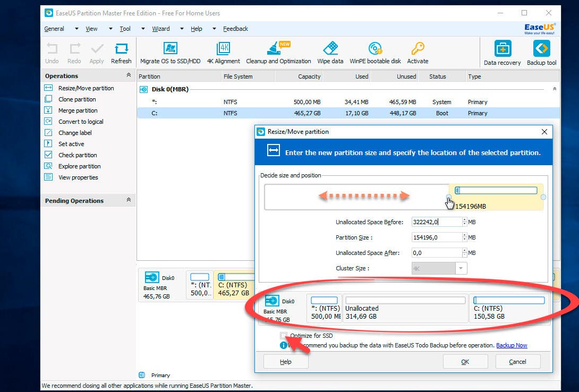Open the Wizard menu

point(160,29)
